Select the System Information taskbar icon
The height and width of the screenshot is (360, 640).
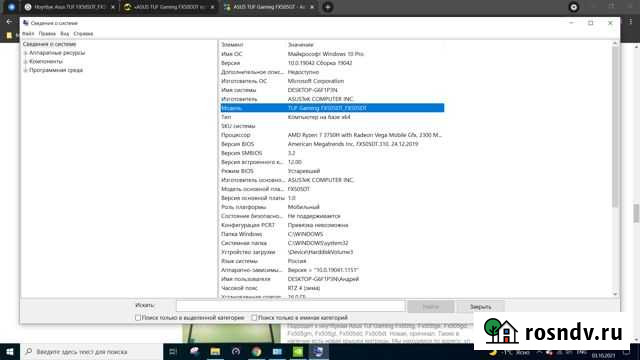click(318, 351)
